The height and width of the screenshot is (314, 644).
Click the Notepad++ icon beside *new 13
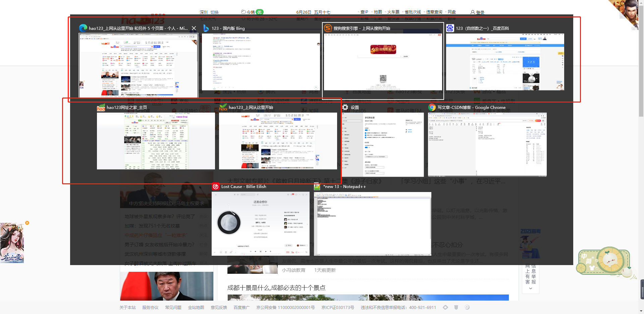317,186
